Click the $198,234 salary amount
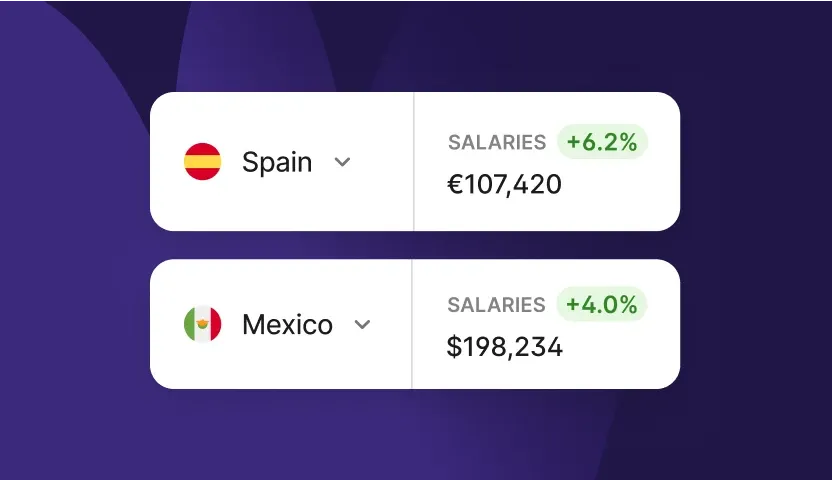This screenshot has width=832, height=480. [x=505, y=347]
